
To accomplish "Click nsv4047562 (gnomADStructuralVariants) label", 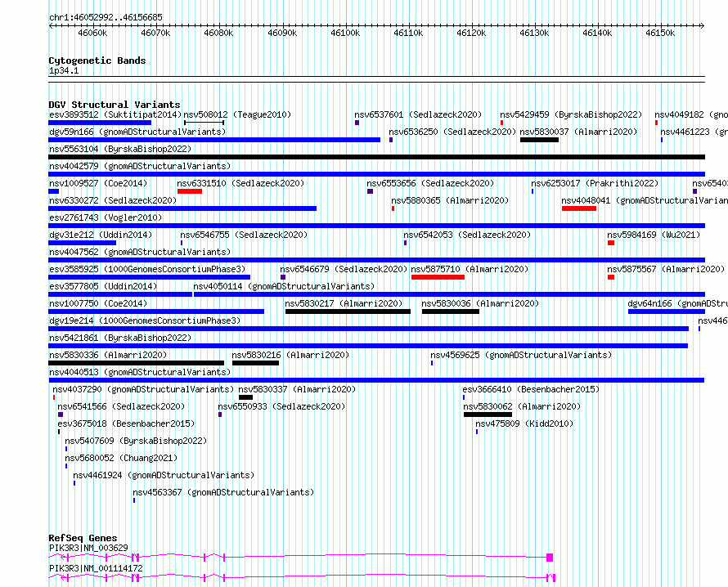I will click(140, 252).
